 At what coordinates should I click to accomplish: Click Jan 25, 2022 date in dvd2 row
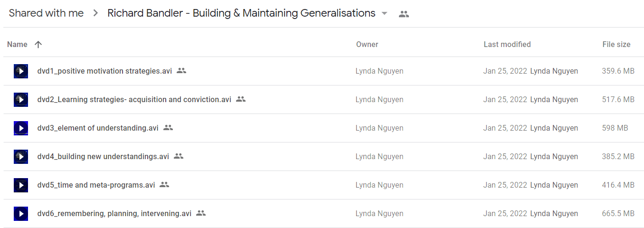pos(505,100)
